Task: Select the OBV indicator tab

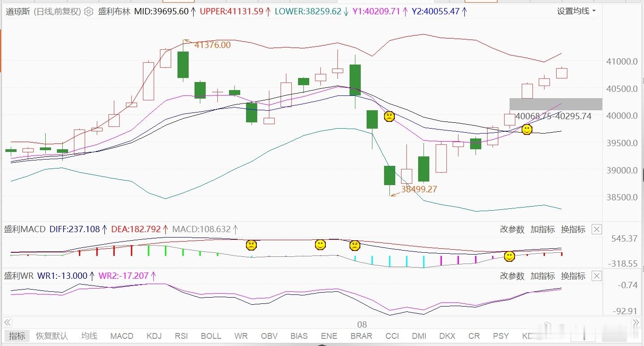Action: [269, 336]
